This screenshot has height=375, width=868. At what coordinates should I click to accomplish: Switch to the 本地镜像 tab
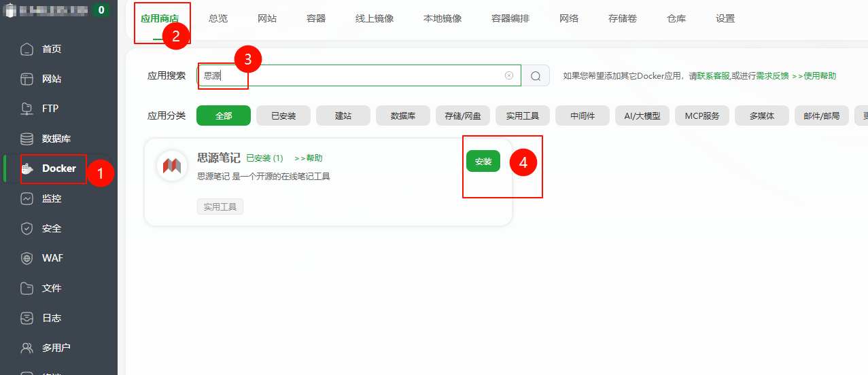[x=442, y=19]
